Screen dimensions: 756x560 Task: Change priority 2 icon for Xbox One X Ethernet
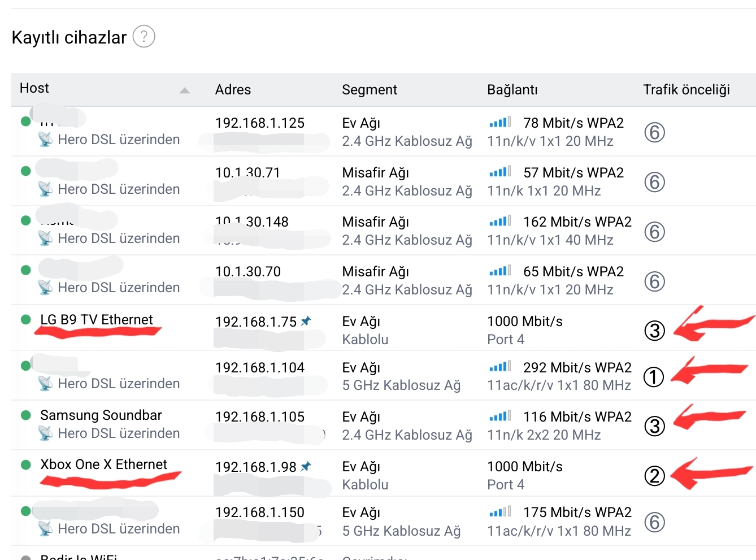654,476
